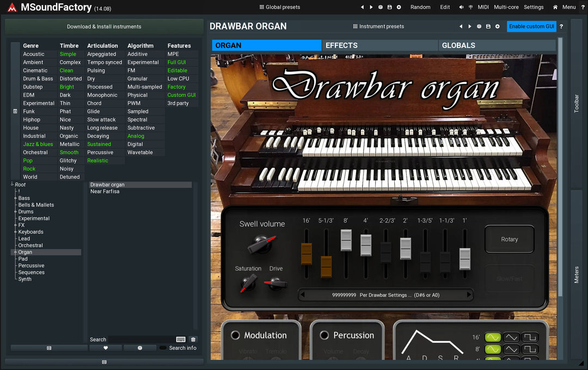
Task: Click the 8' drawbar slider handle
Action: 346,240
